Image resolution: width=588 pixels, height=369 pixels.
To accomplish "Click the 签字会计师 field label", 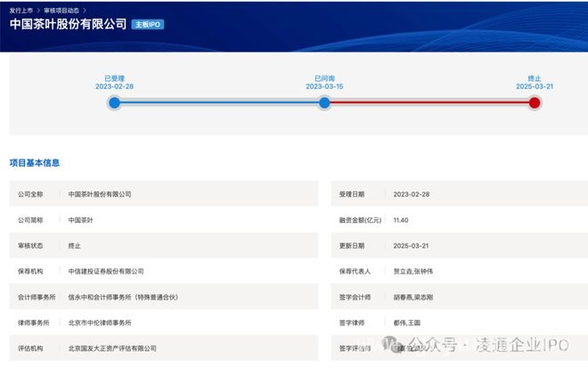I will pyautogui.click(x=355, y=297).
